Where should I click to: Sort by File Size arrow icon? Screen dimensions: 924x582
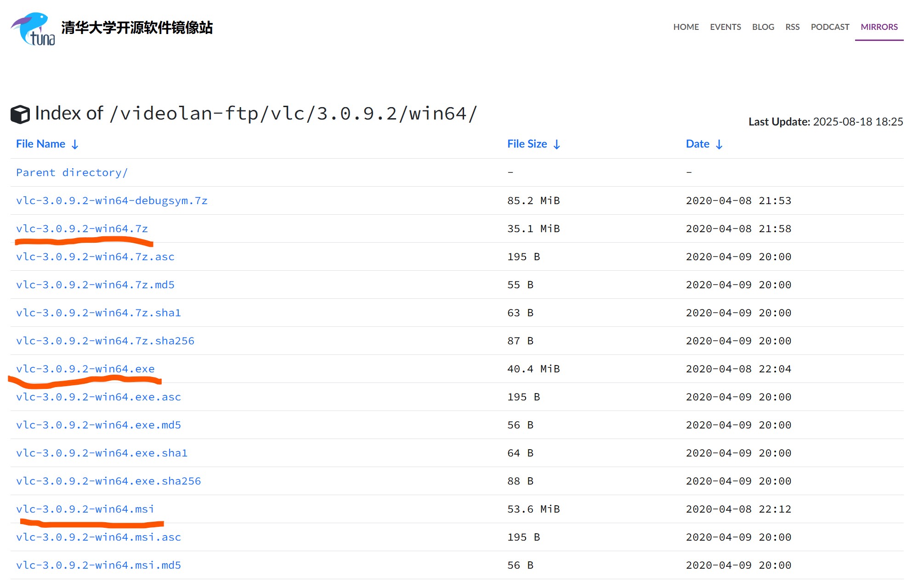pos(557,144)
